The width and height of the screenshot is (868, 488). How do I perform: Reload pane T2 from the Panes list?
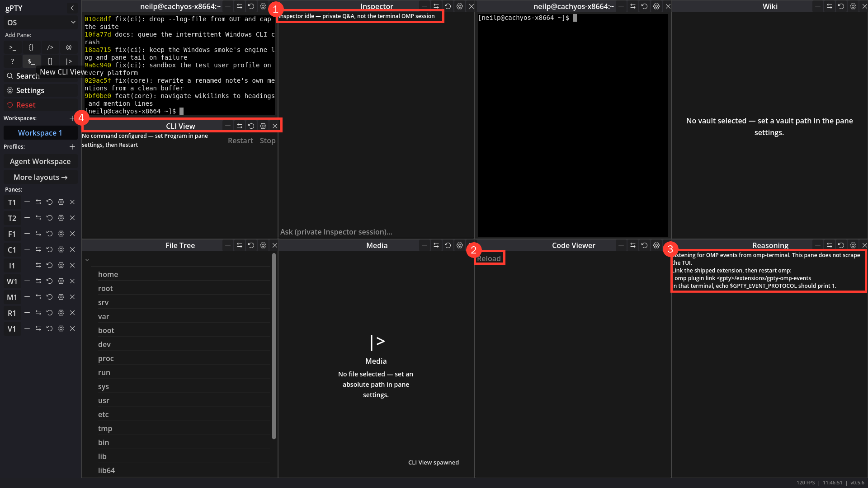pyautogui.click(x=50, y=218)
